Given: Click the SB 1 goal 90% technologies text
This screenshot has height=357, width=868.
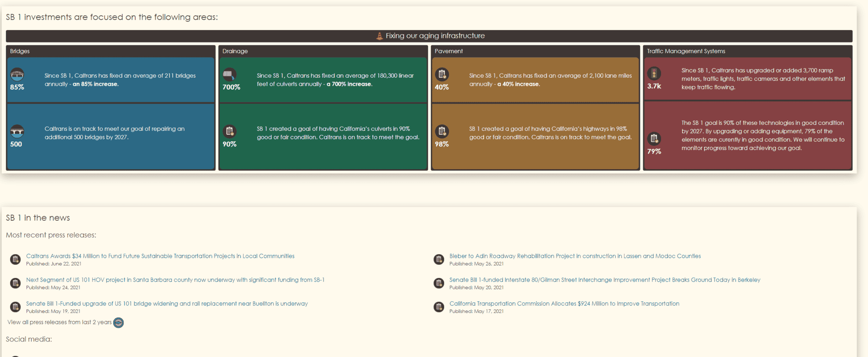Looking at the screenshot, I should pos(763,135).
